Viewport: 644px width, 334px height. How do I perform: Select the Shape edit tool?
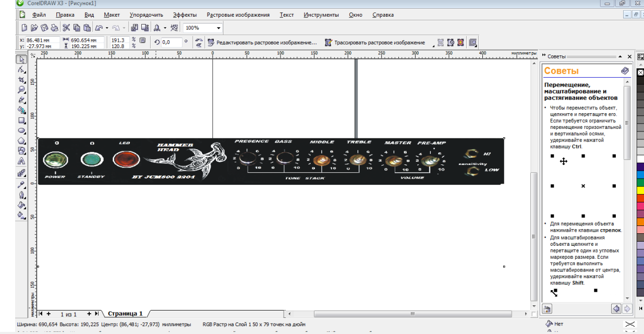point(21,69)
